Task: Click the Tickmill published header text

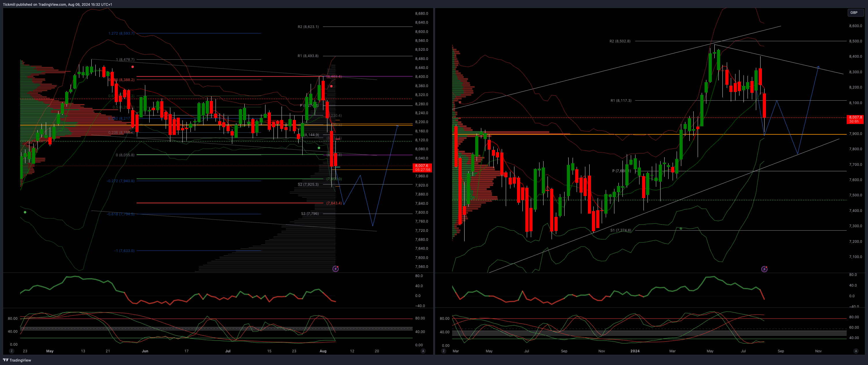Action: [57, 4]
